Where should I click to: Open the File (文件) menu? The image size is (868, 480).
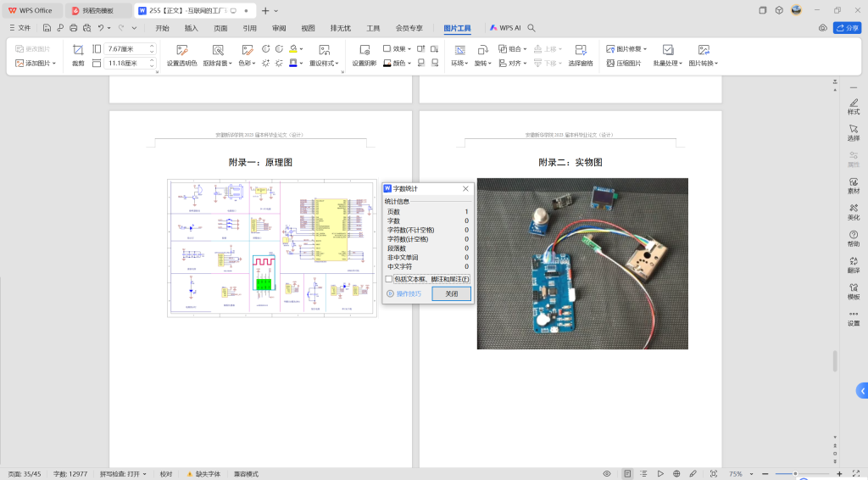(x=20, y=28)
